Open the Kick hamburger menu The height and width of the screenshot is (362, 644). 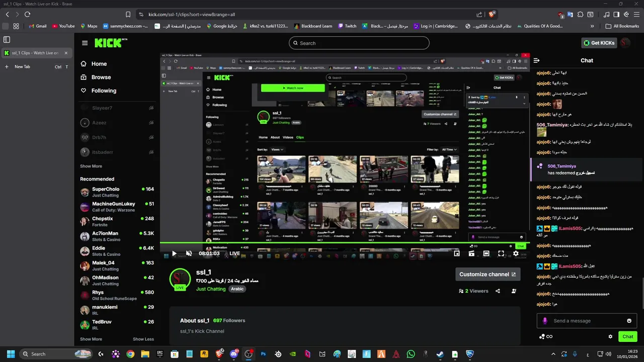coord(85,43)
